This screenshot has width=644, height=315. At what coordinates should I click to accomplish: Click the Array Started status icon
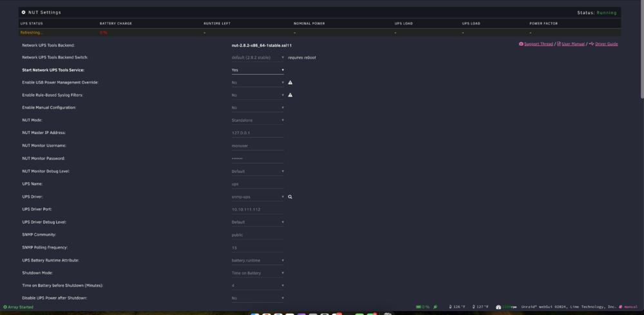point(5,307)
